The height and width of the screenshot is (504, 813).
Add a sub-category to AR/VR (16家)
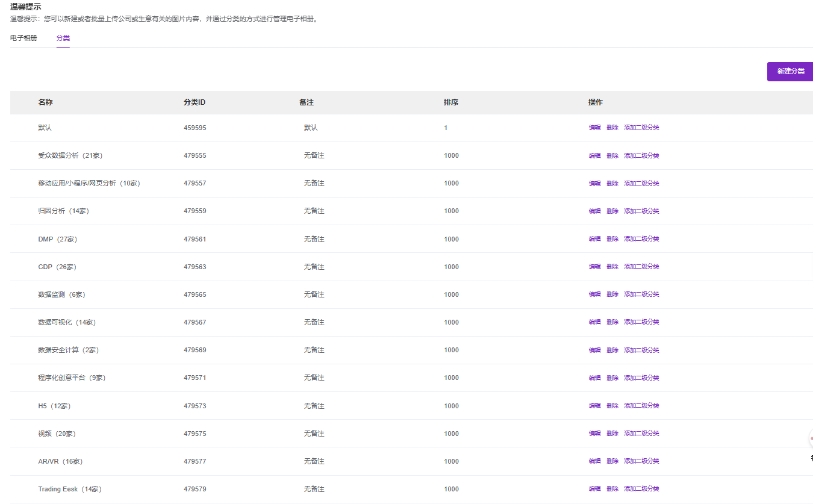[x=641, y=461]
